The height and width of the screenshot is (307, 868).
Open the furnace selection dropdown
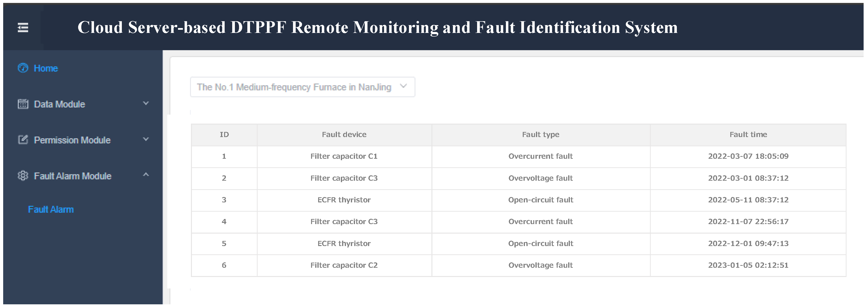(x=302, y=87)
